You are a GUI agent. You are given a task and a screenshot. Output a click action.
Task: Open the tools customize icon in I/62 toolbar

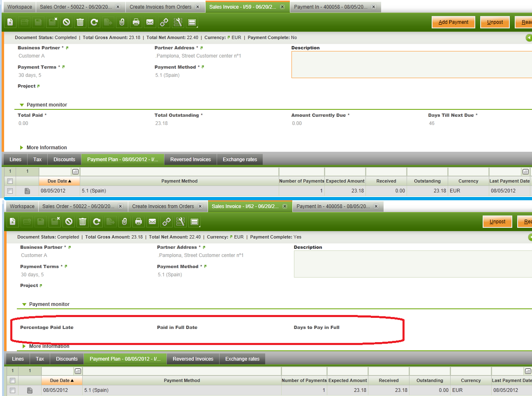pos(180,222)
